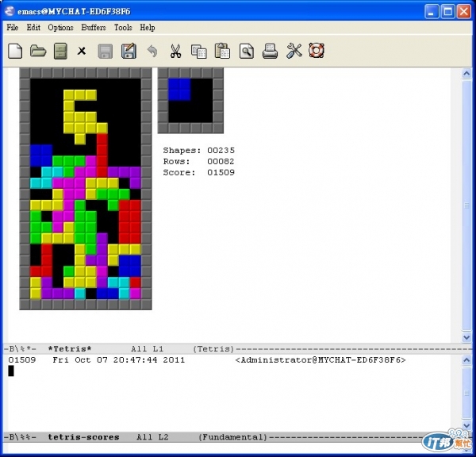The height and width of the screenshot is (457, 476).
Task: Open the File menu
Action: [x=13, y=28]
